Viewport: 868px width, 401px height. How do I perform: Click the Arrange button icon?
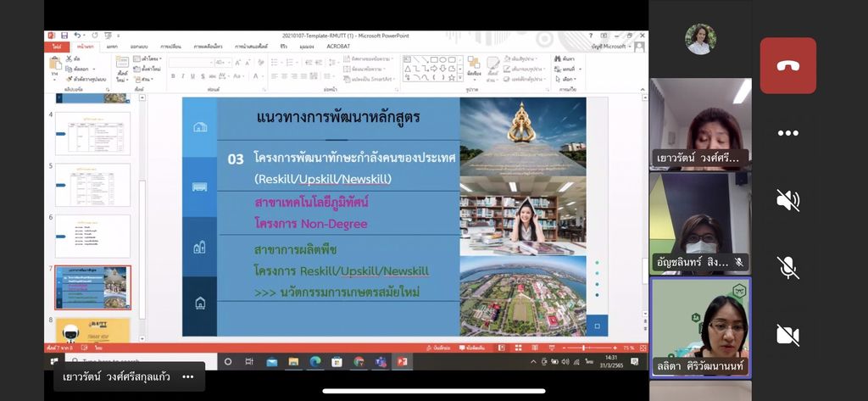coord(473,63)
